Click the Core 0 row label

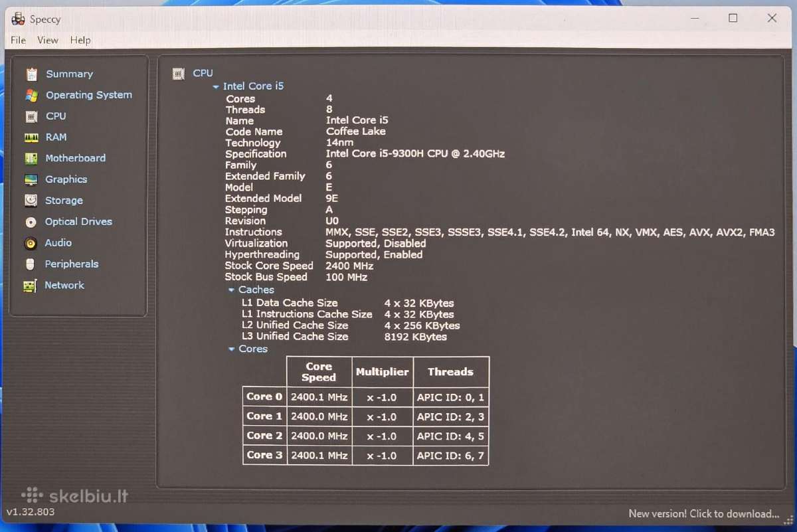pos(264,397)
